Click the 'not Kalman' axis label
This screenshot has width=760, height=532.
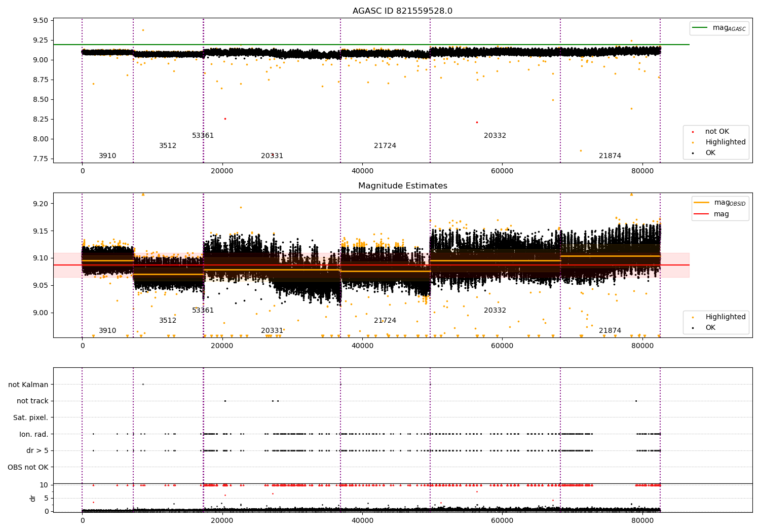pos(28,385)
